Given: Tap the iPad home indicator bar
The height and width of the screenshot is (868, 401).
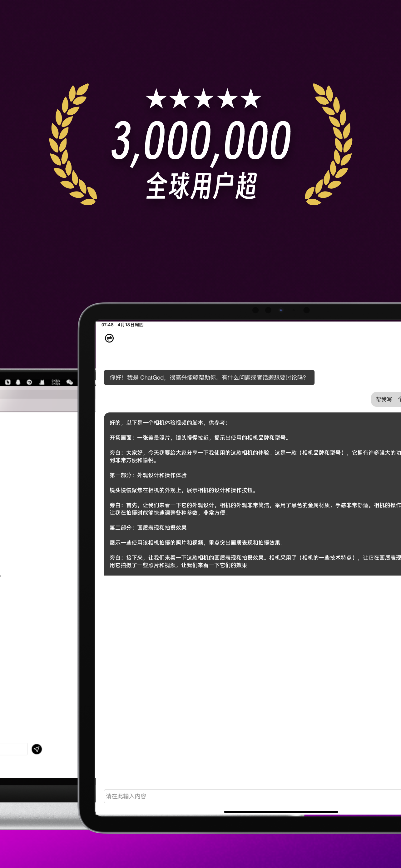Looking at the screenshot, I should [x=281, y=812].
